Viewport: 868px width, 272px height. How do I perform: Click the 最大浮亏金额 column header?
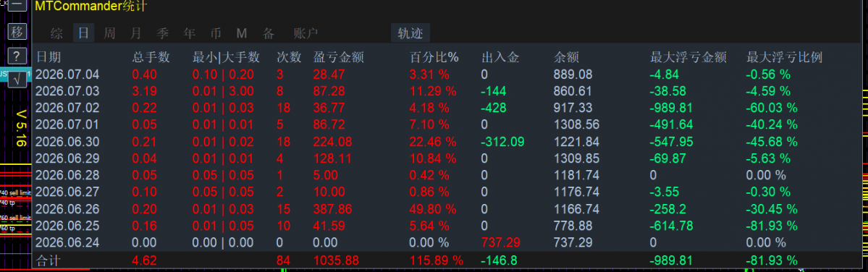[688, 57]
